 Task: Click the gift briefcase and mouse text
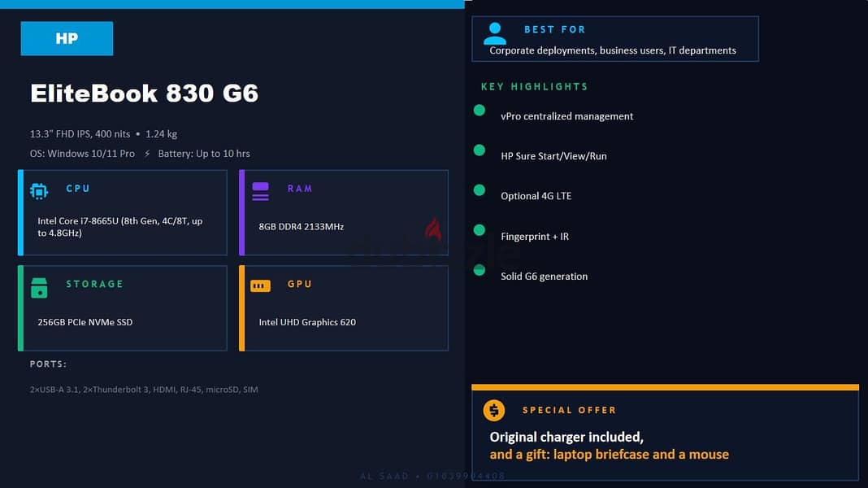(x=609, y=455)
